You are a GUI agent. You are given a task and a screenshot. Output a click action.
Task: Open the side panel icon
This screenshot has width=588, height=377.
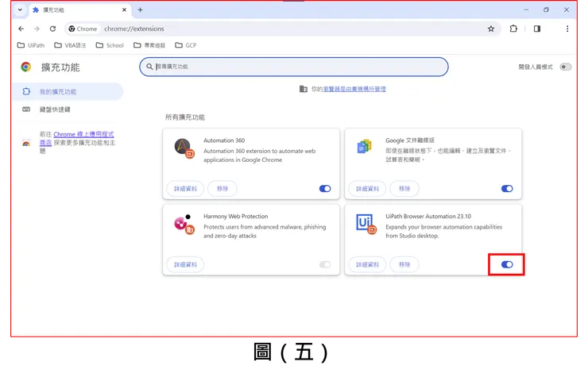coord(537,29)
